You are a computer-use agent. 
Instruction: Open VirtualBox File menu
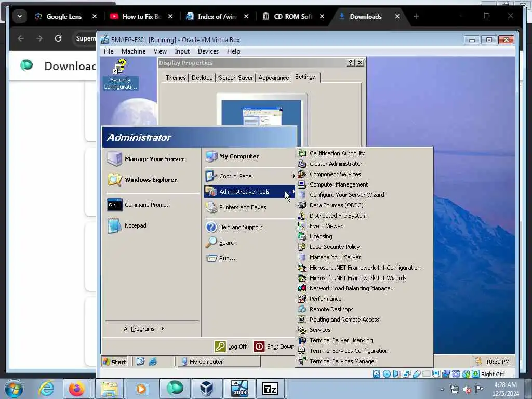[109, 51]
